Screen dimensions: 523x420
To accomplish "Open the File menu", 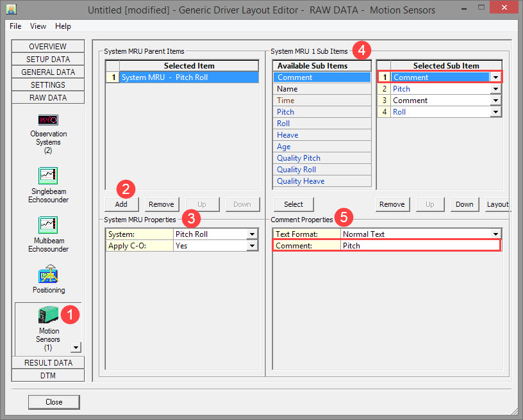I will (x=15, y=26).
